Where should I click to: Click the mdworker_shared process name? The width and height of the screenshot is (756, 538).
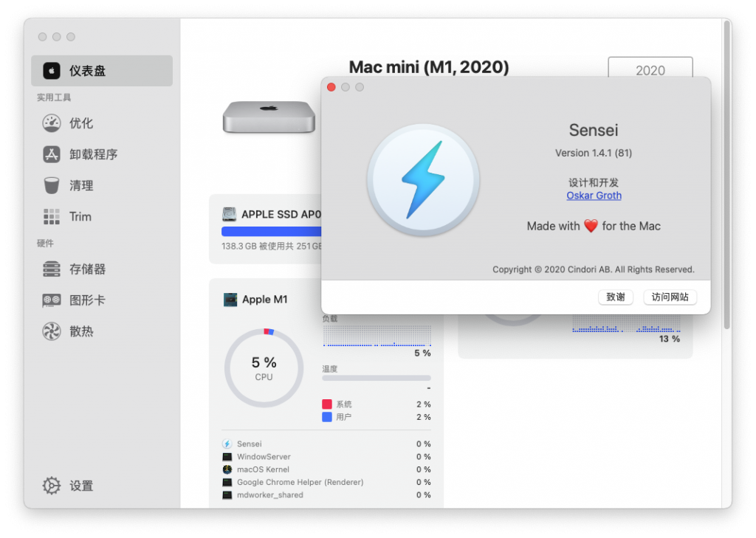(x=270, y=495)
